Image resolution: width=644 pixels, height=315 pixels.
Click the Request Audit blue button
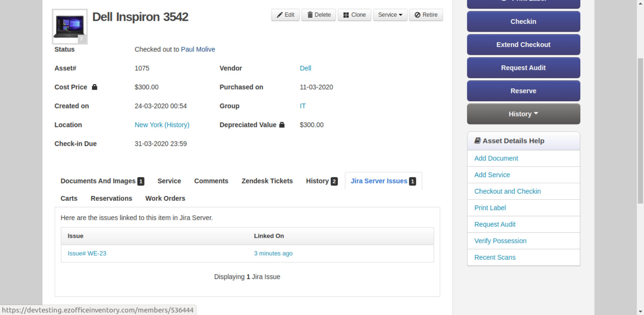(x=523, y=68)
